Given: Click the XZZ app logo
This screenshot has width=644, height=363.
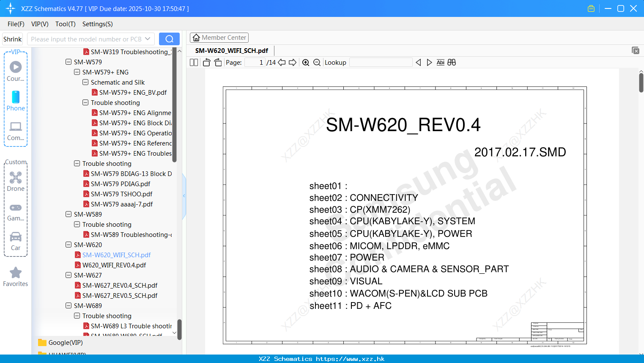Looking at the screenshot, I should click(x=11, y=8).
